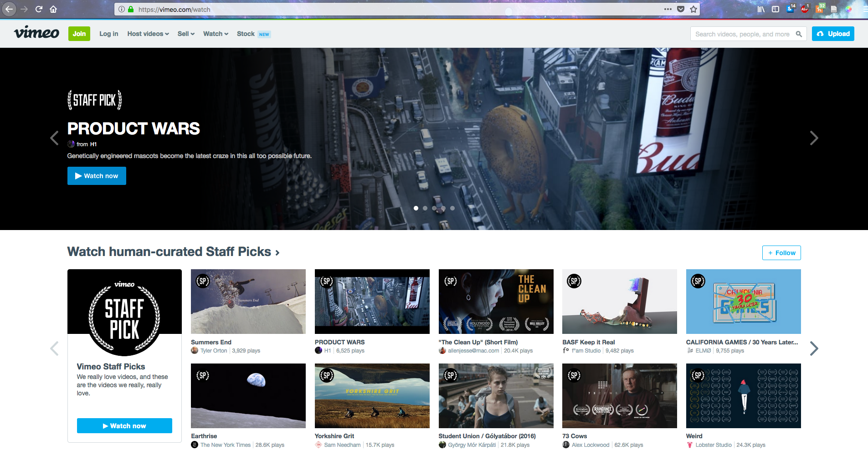Open CALIFORNIA GAMES video thumbnail
The image size is (868, 466).
tap(744, 302)
